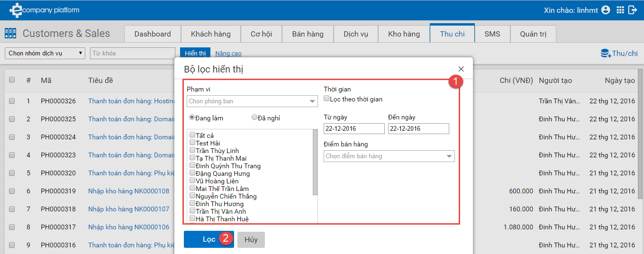Close the Bộ lọc hiển thị dialog
The width and height of the screenshot is (644, 254).
461,69
